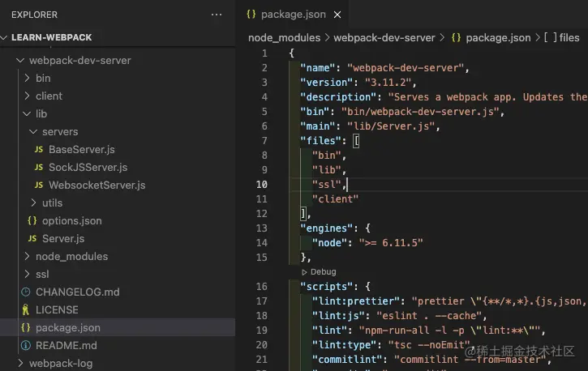
Task: Click line number 7 in the gutter
Action: [x=264, y=141]
